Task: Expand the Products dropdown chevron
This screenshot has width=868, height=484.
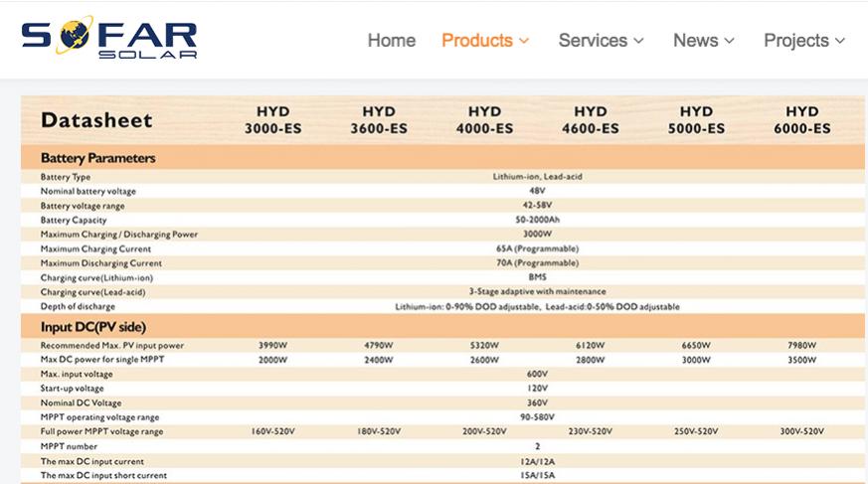Action: (x=524, y=41)
